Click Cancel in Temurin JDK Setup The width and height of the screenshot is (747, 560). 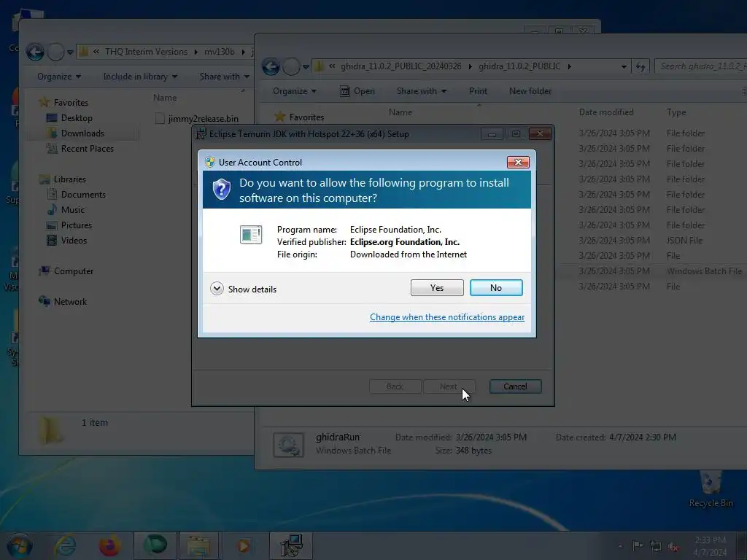pyautogui.click(x=515, y=386)
